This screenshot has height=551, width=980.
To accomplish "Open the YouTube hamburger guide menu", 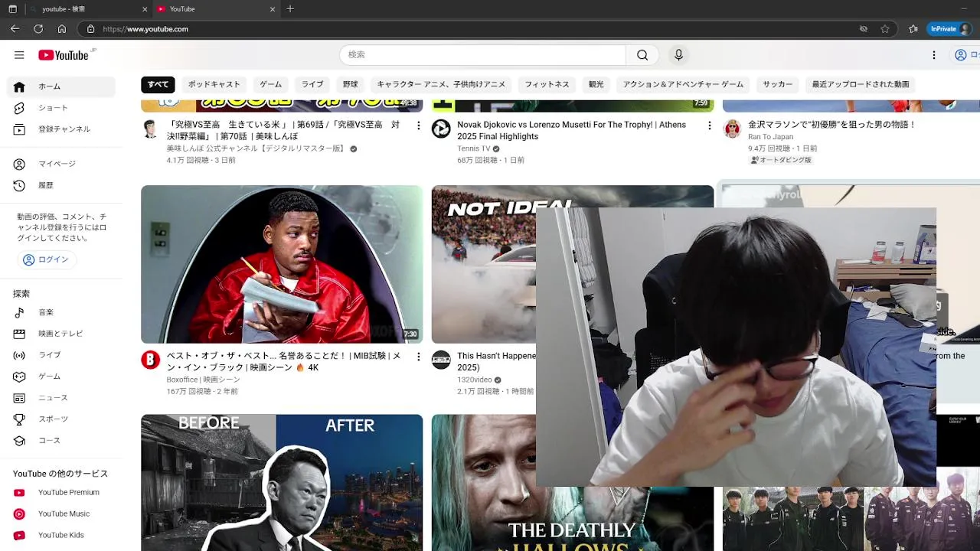I will [x=19, y=55].
